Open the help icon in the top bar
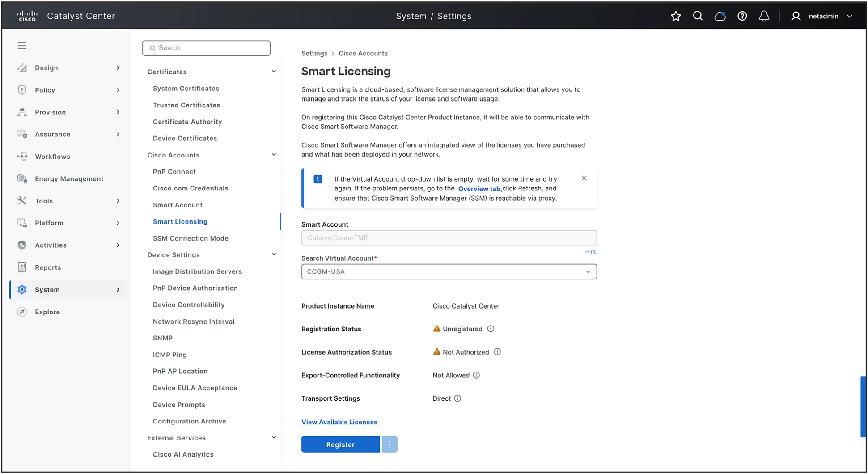This screenshot has height=474, width=868. (x=742, y=16)
